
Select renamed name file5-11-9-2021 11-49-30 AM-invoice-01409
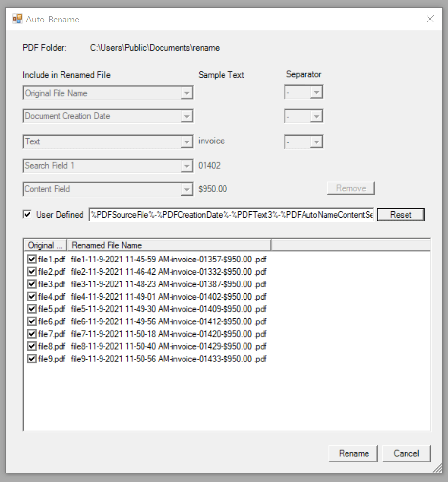coord(168,309)
